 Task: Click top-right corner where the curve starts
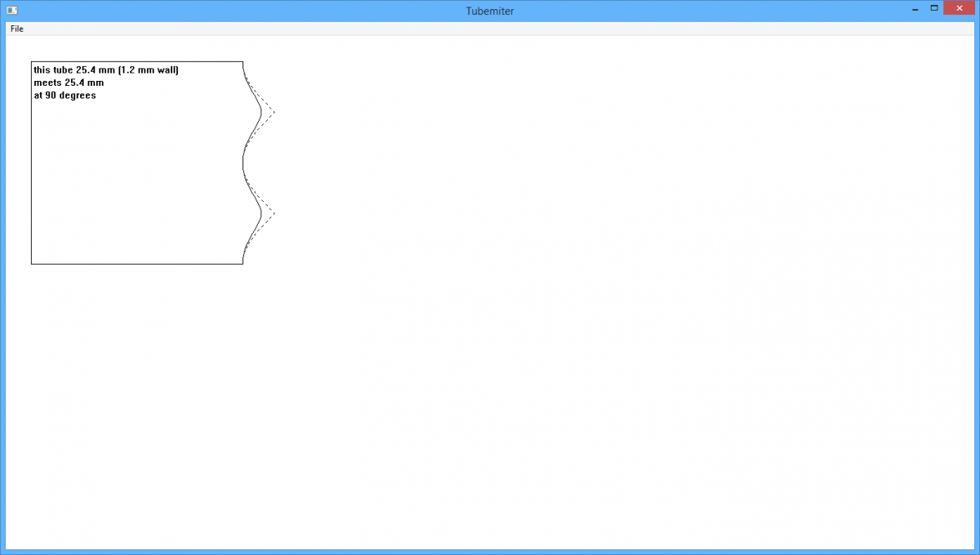[243, 62]
